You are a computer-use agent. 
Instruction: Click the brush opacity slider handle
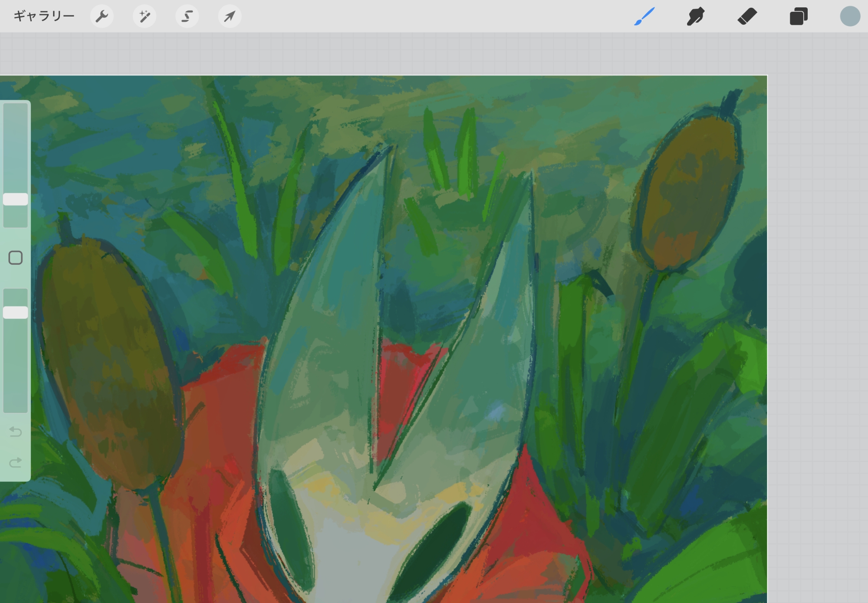tap(16, 313)
